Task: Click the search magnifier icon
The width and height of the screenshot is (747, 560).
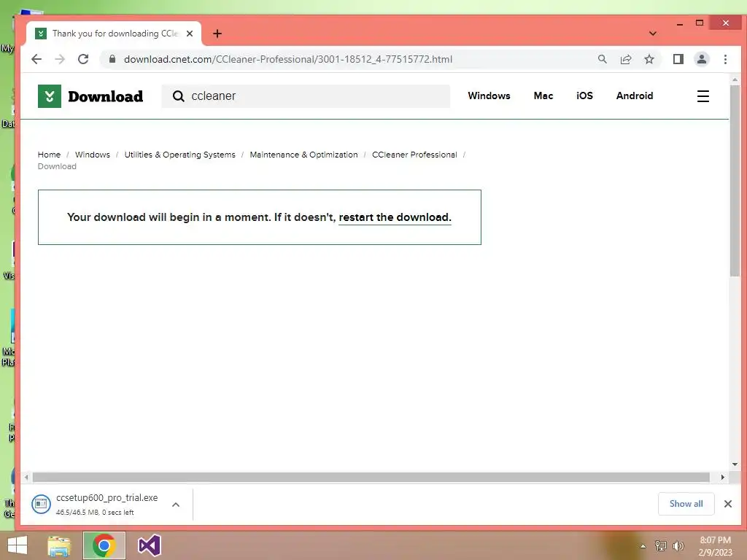Action: tap(178, 96)
